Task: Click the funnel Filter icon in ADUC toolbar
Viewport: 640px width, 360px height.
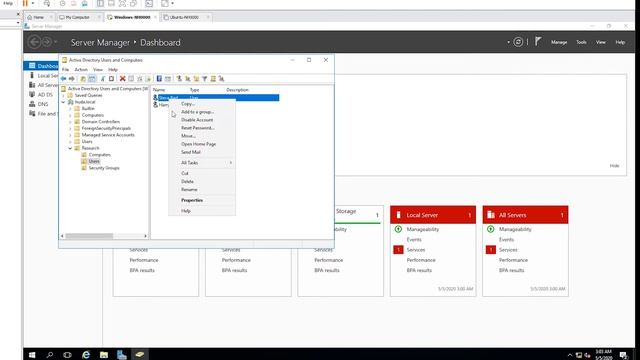Action: point(204,79)
